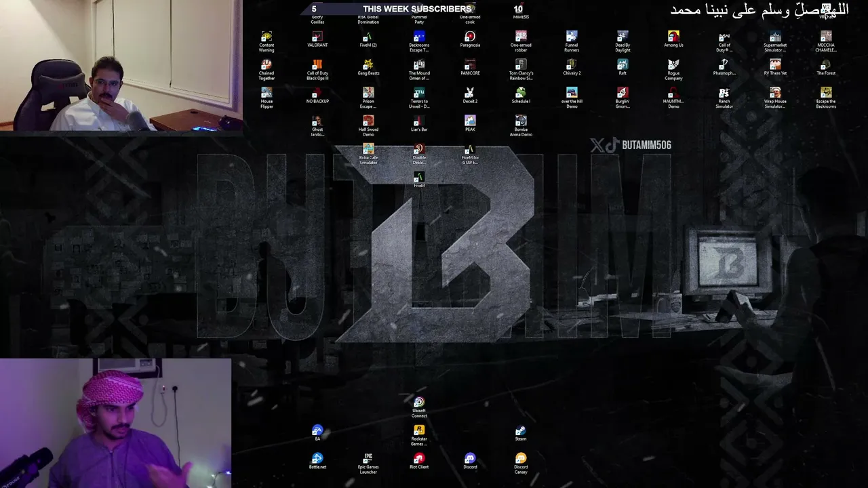This screenshot has width=868, height=488.
Task: Open the PANICORE game icon
Action: pyautogui.click(x=470, y=67)
